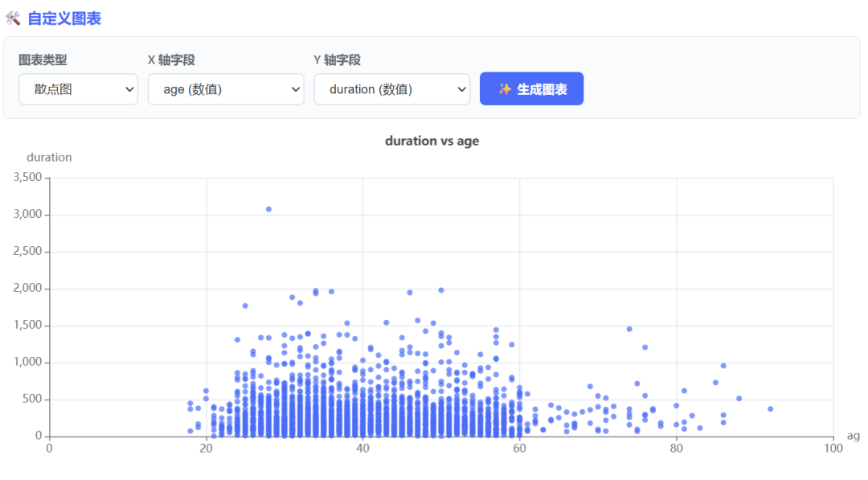Image resolution: width=868 pixels, height=480 pixels.
Task: Click the chart title duration vs age
Action: (432, 141)
